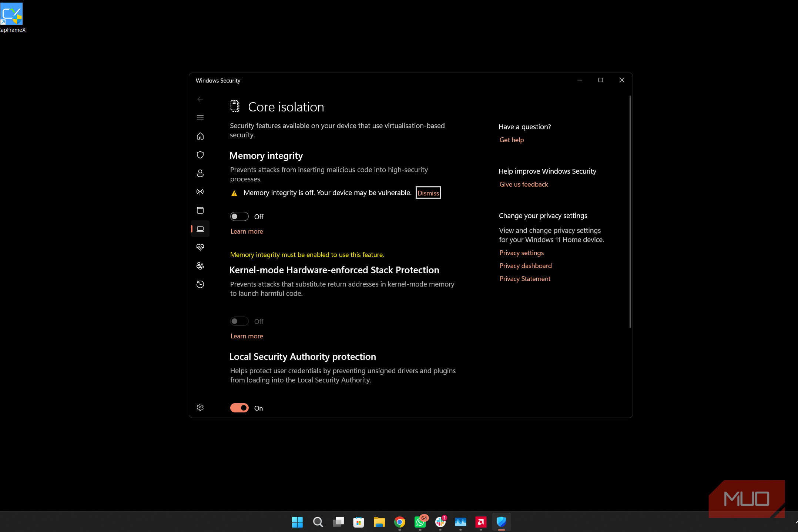The image size is (798, 532).
Task: Click Learn more under Memory integrity
Action: pyautogui.click(x=247, y=231)
